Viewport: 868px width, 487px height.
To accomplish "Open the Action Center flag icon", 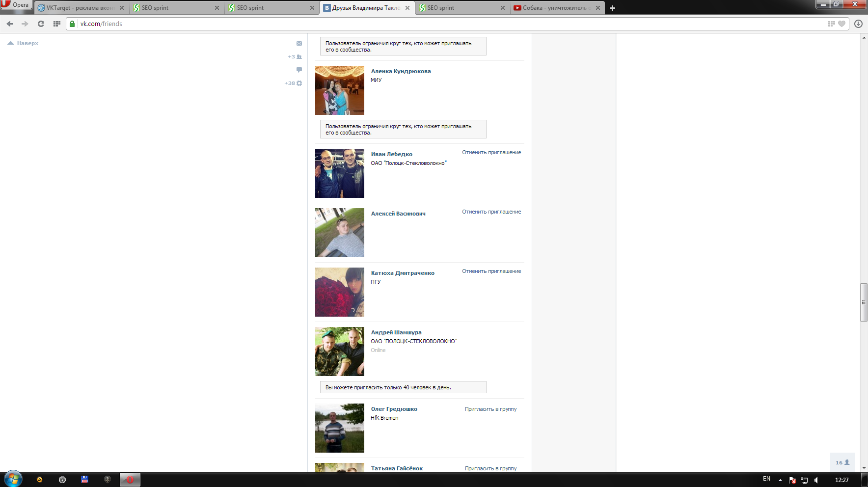I will tap(792, 480).
